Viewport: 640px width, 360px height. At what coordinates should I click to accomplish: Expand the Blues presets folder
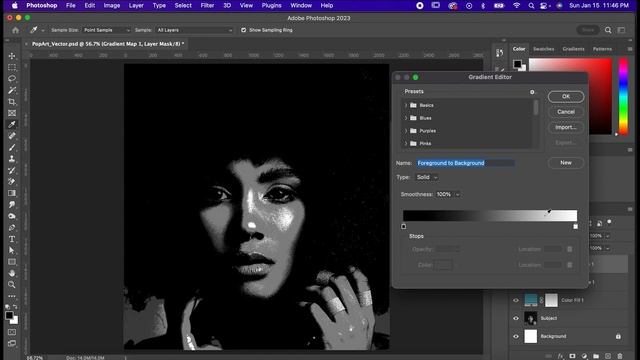pos(406,118)
